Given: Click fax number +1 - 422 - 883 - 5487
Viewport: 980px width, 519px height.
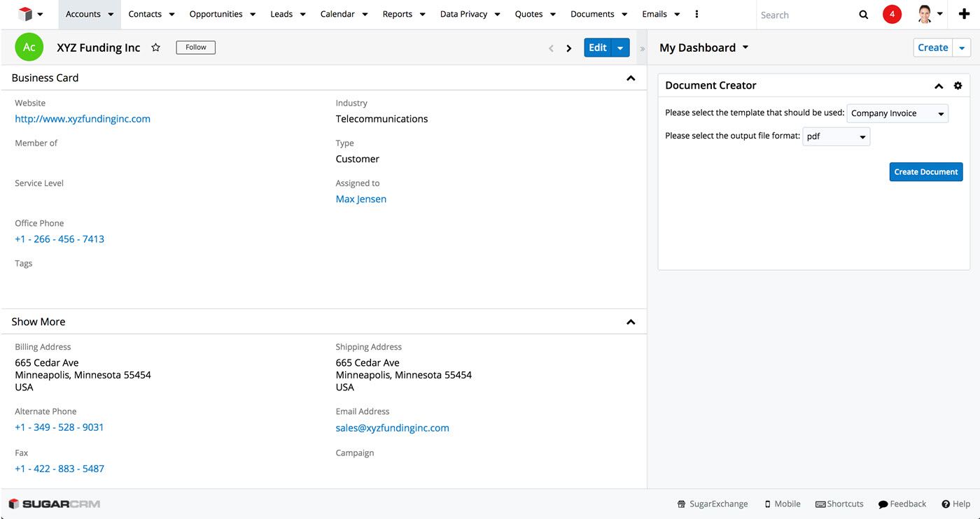Looking at the screenshot, I should pos(59,469).
